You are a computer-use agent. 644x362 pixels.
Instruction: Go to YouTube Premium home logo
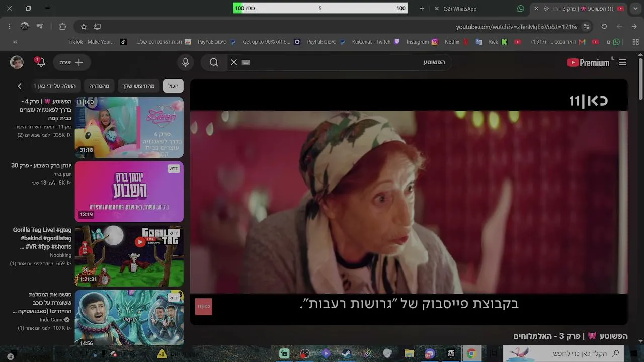click(588, 62)
